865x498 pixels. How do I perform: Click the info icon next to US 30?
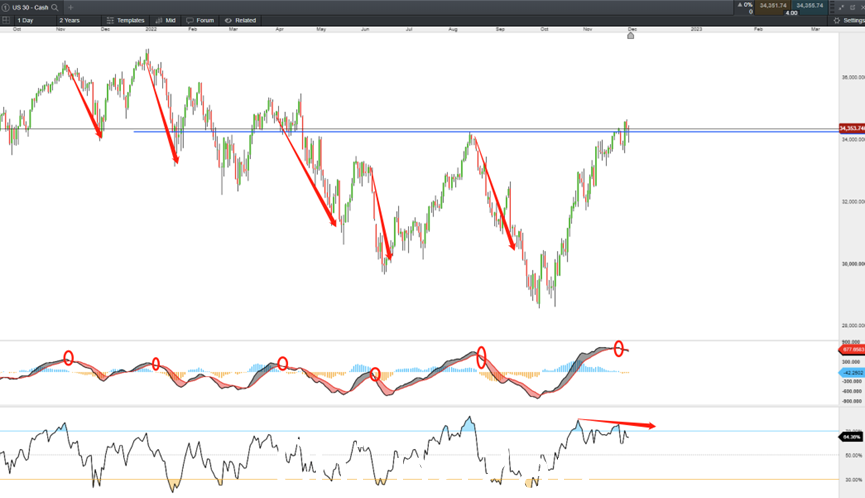coord(6,8)
